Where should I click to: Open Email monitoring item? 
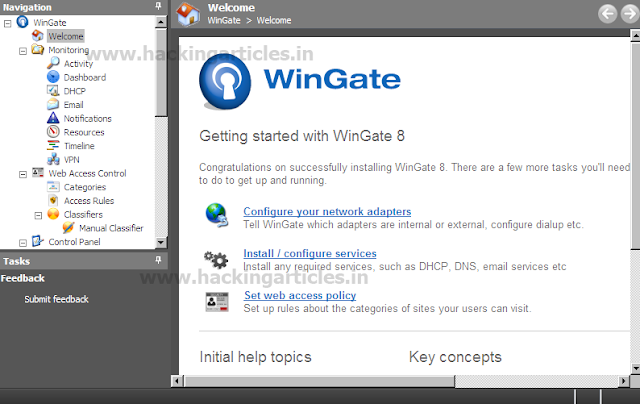73,104
